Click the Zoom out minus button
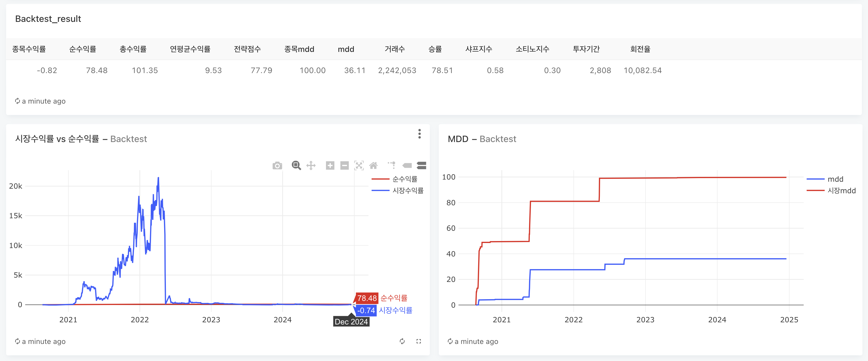This screenshot has height=361, width=868. (x=344, y=165)
